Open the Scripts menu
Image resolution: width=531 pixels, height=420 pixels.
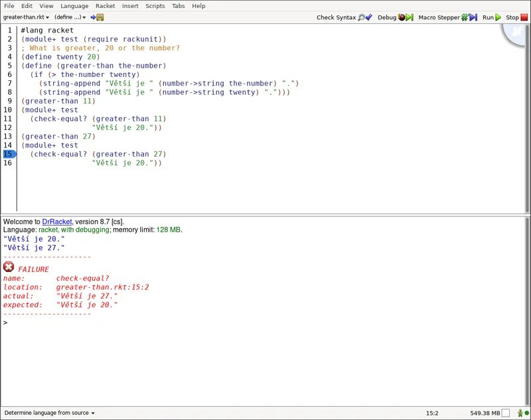(x=155, y=6)
